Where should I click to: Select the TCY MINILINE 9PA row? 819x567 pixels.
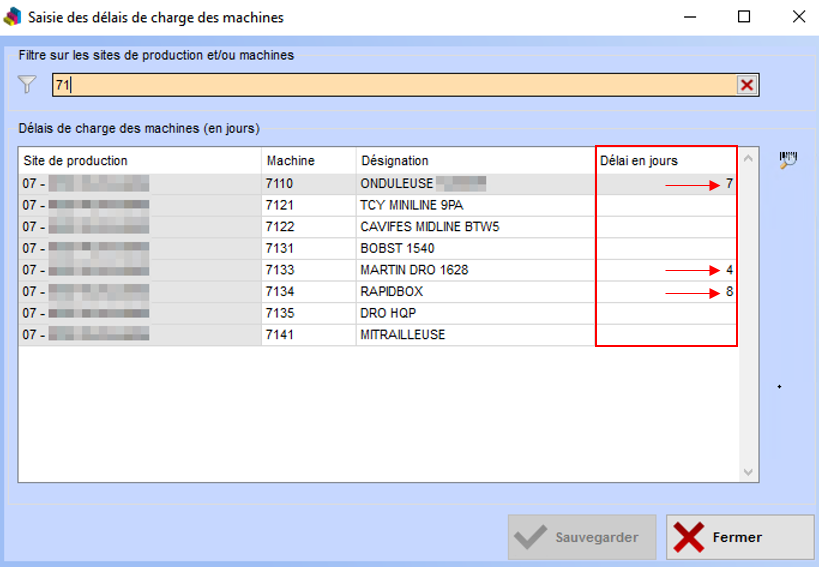pos(410,205)
